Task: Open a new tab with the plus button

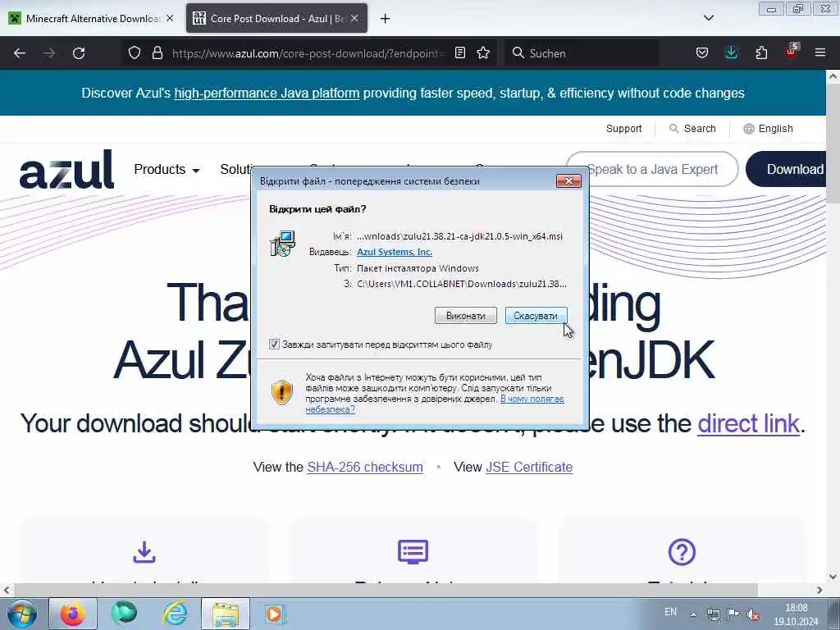Action: (386, 19)
